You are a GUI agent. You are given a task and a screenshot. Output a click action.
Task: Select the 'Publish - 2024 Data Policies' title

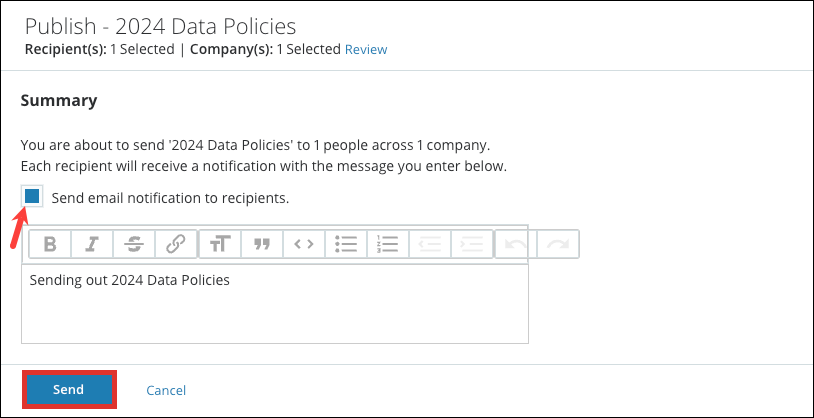[x=160, y=26]
